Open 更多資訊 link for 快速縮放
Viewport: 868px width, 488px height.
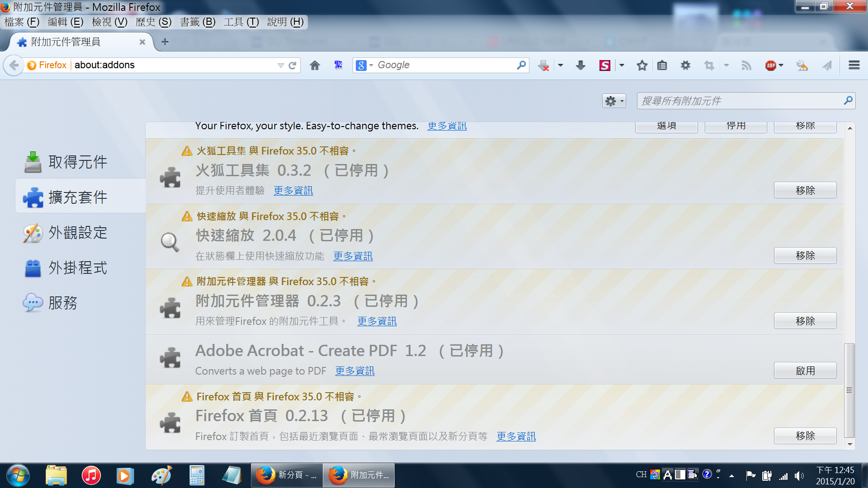pyautogui.click(x=353, y=256)
